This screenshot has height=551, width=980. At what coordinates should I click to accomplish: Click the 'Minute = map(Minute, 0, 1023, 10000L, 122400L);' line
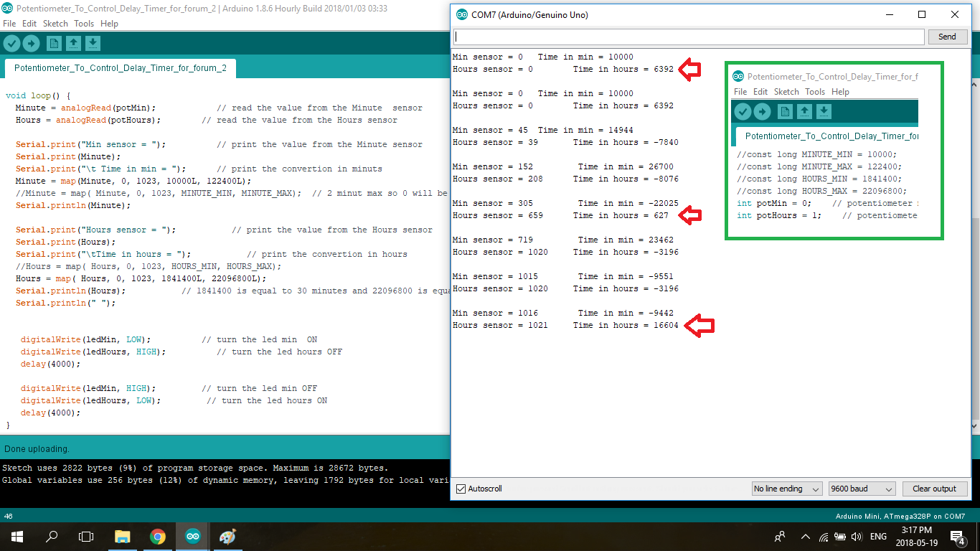pyautogui.click(x=133, y=181)
